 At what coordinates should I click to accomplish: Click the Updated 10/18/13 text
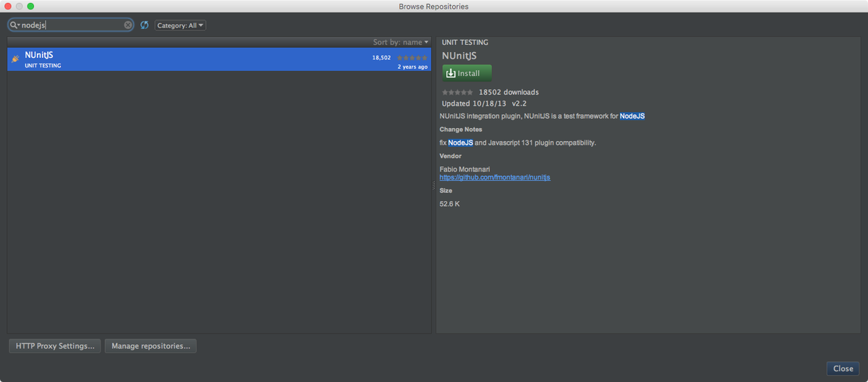[474, 103]
